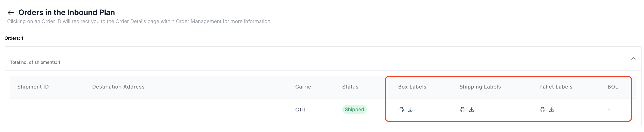Image resolution: width=644 pixels, height=132 pixels.
Task: Click the Total no. of shipments row
Action: [35, 62]
